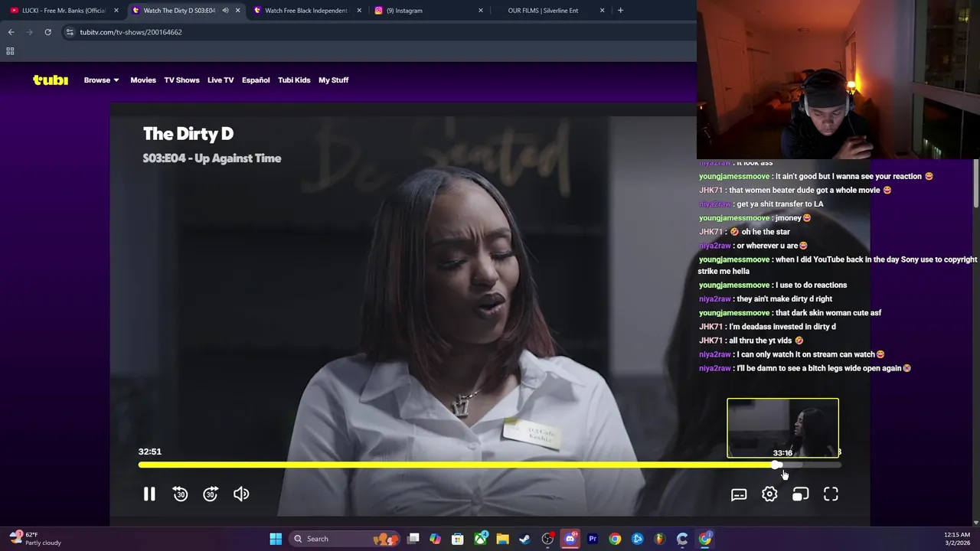Expand the Browse dropdown
This screenshot has width=980, height=551.
coord(101,80)
